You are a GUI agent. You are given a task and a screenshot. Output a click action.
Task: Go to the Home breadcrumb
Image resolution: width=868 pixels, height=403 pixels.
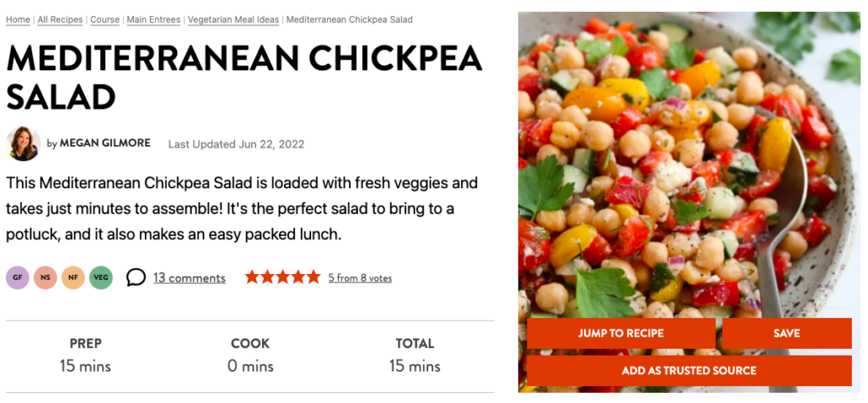coord(18,20)
